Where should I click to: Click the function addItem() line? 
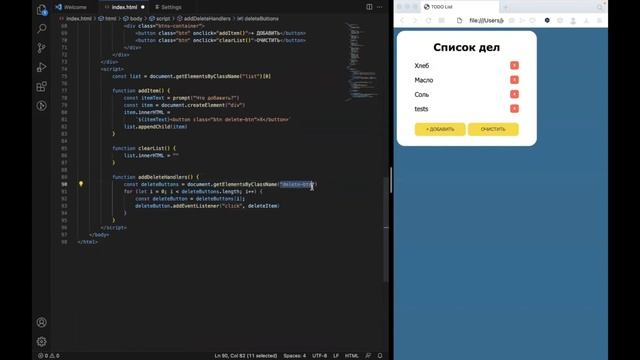tap(141, 91)
